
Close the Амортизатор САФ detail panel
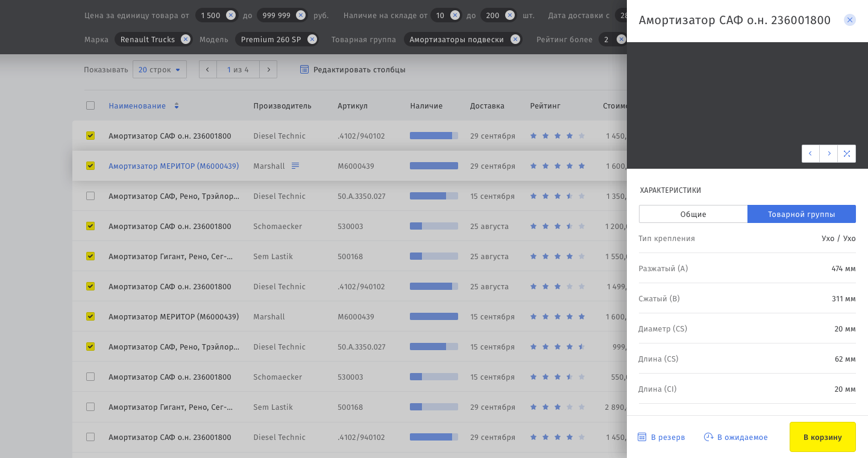click(x=850, y=20)
